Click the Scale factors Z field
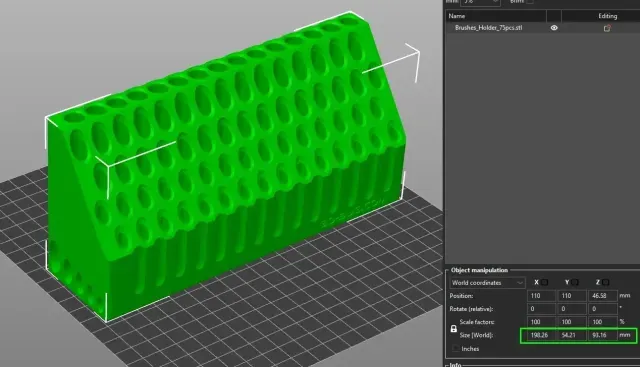 (602, 322)
